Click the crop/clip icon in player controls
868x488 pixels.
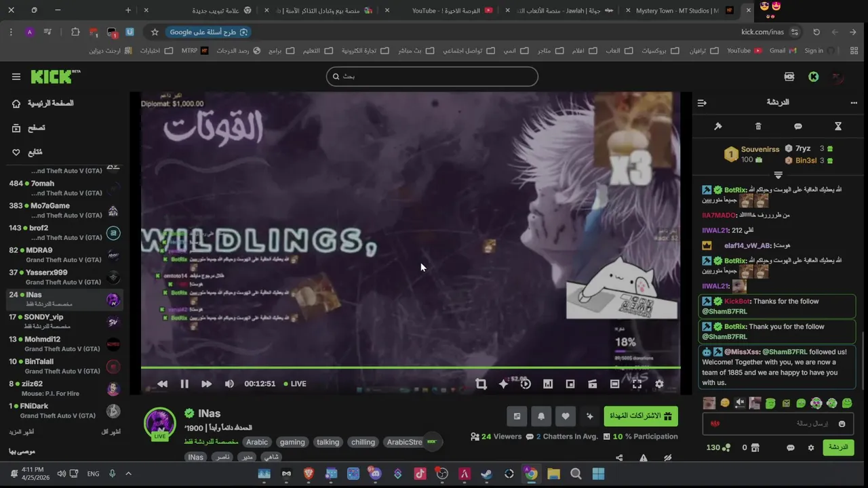point(481,384)
